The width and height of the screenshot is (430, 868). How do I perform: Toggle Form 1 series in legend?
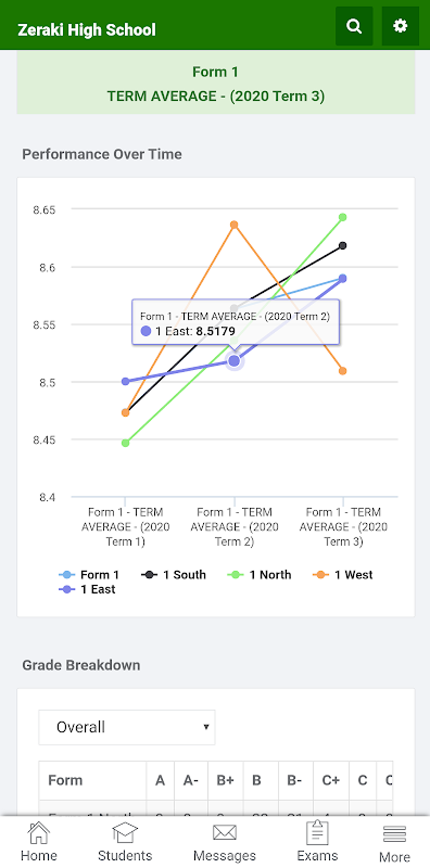89,574
